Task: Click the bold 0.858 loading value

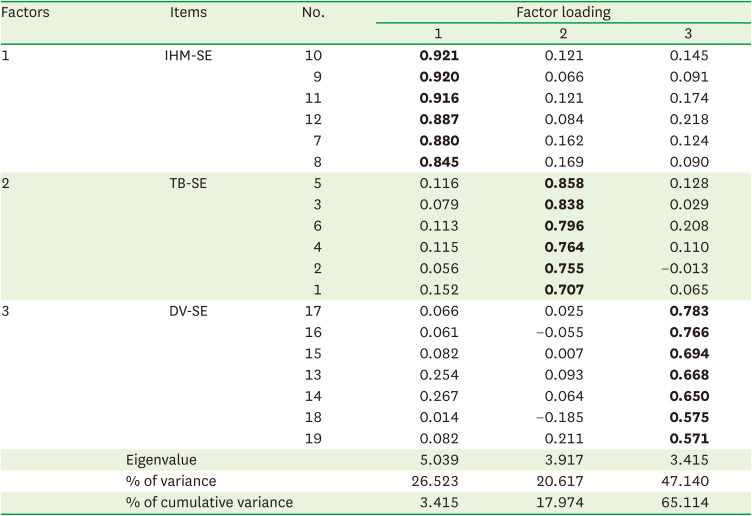Action: click(563, 184)
